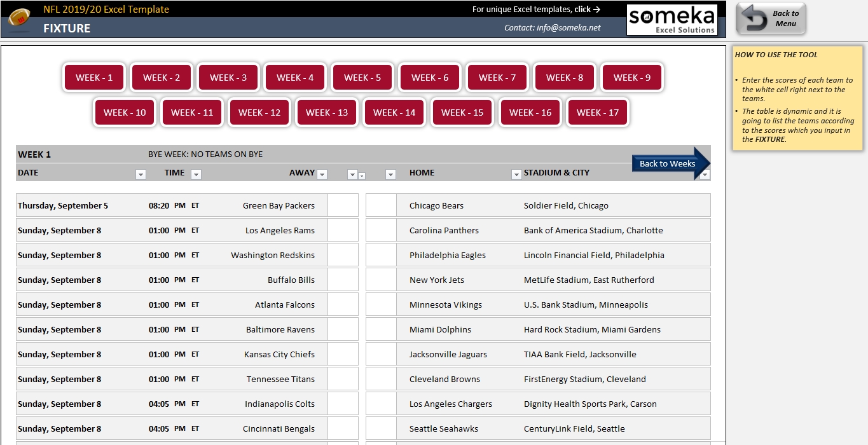Select the Cleveland Browns score cell
868x445 pixels.
(x=381, y=379)
